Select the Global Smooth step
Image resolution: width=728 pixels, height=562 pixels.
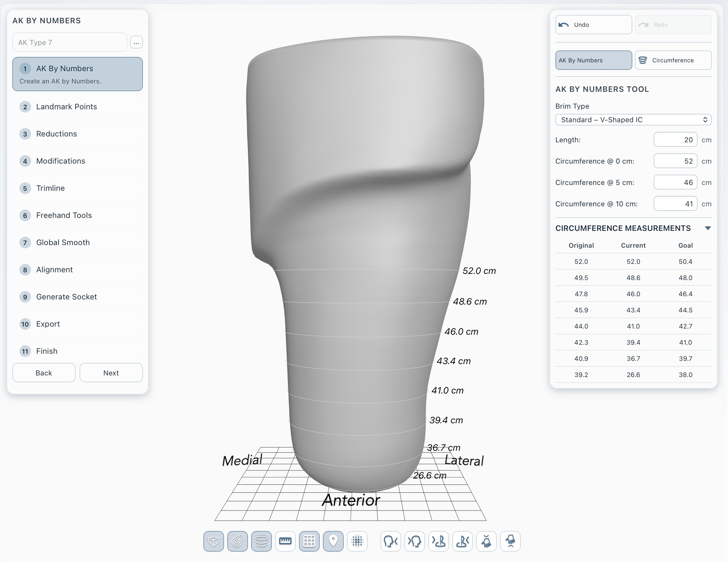[77, 243]
